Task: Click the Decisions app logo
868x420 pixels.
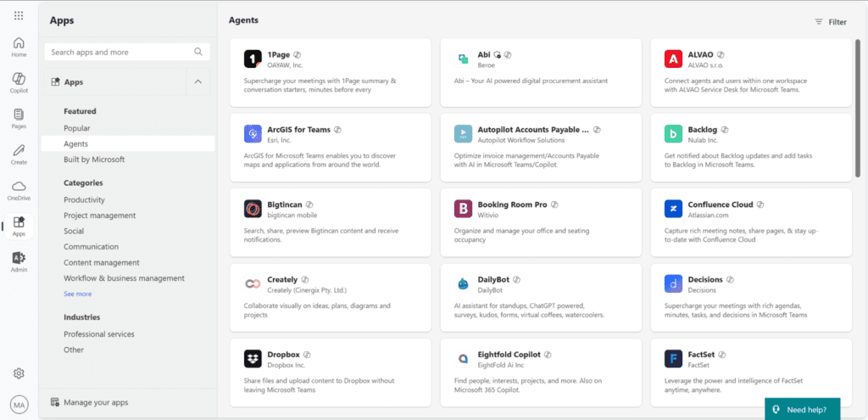Action: pyautogui.click(x=673, y=283)
